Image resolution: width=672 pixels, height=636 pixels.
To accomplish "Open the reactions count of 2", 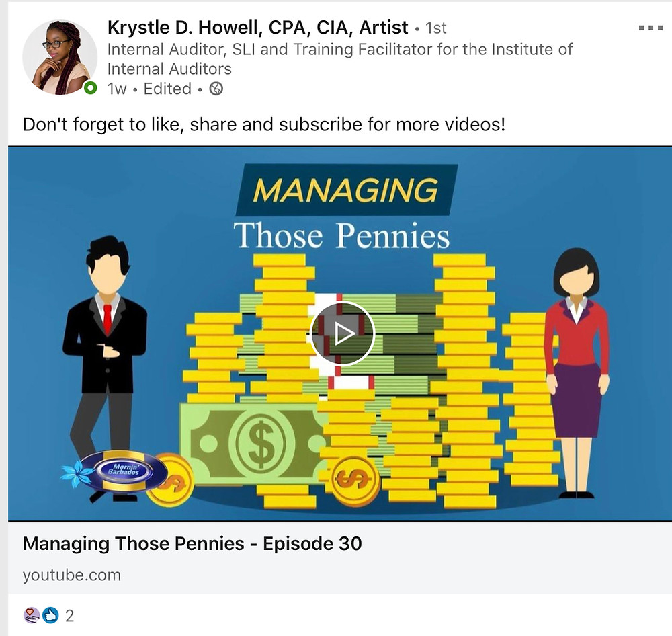I will [69, 616].
